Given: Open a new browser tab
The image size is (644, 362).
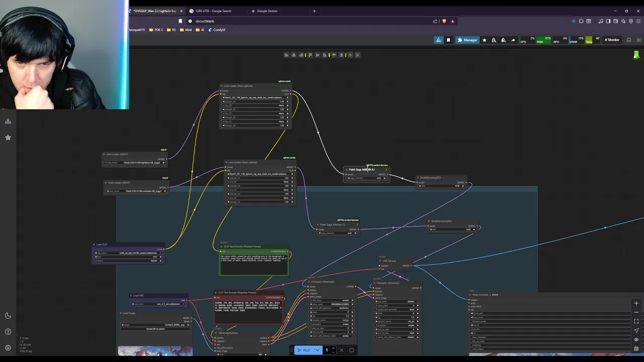Looking at the screenshot, I should [x=314, y=11].
